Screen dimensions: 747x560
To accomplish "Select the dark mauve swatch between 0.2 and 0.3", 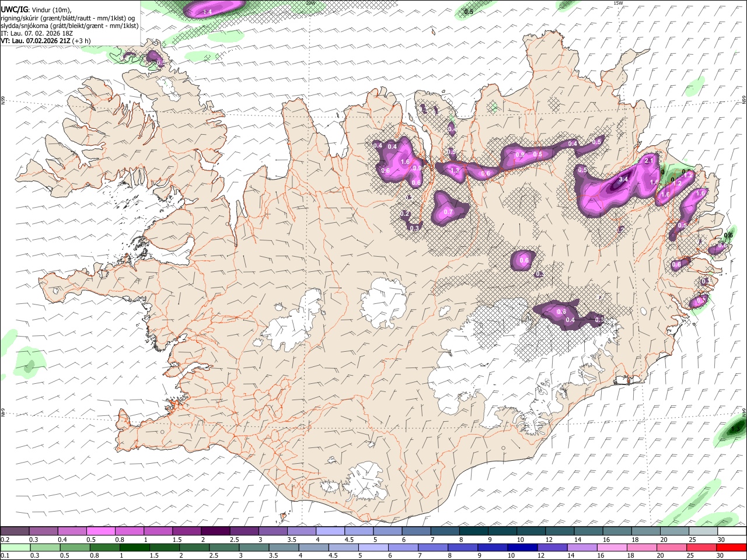I will point(15,531).
